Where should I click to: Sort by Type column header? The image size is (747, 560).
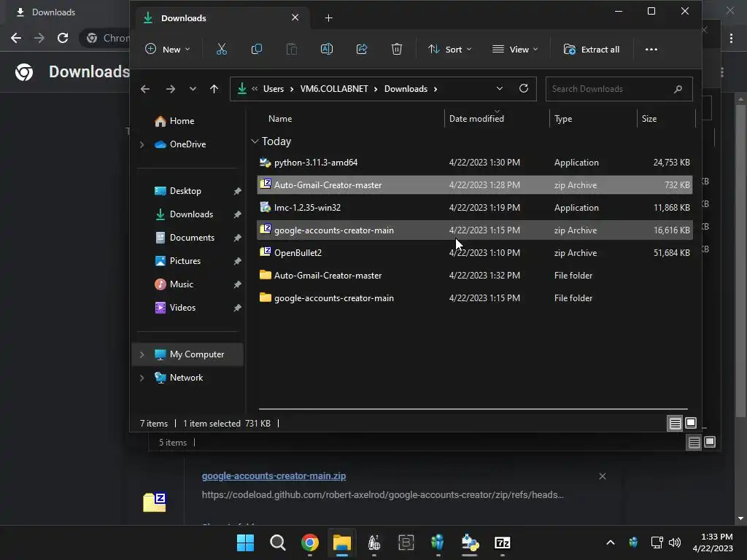563,119
